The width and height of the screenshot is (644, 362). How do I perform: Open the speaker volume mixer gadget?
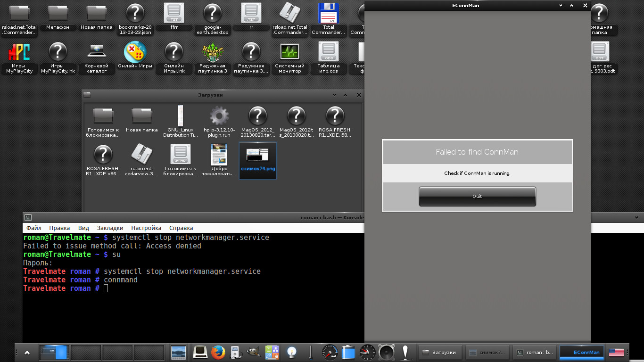[x=386, y=352]
